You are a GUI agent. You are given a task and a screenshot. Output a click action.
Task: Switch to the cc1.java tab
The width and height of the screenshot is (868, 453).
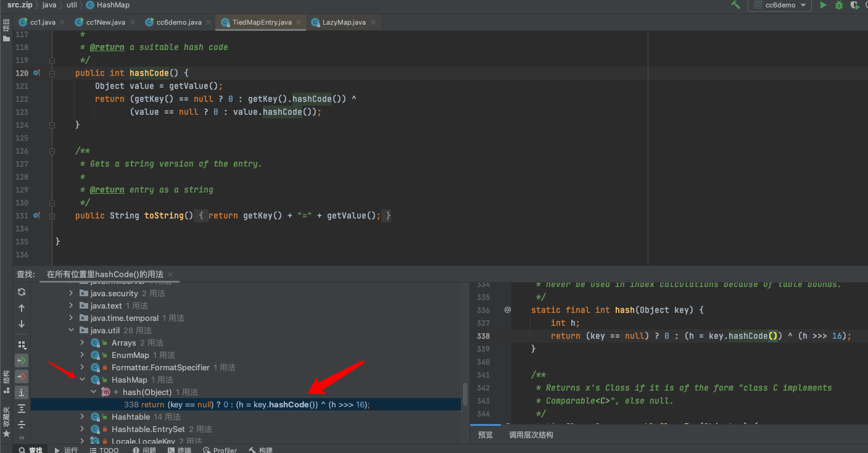point(42,22)
